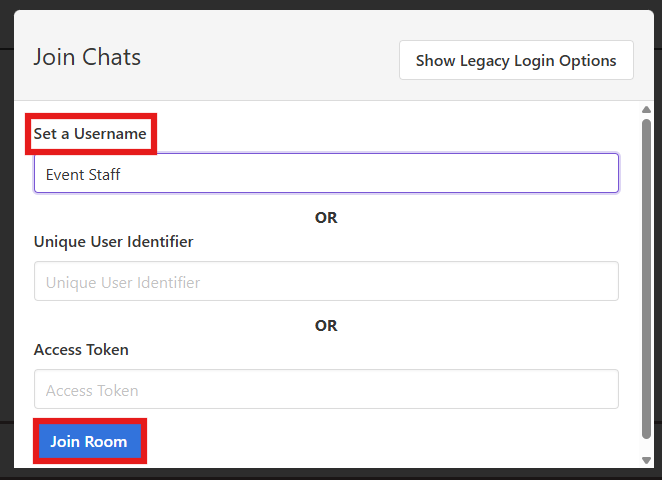This screenshot has height=480, width=662.
Task: Click the Set a Username label
Action: (x=90, y=133)
